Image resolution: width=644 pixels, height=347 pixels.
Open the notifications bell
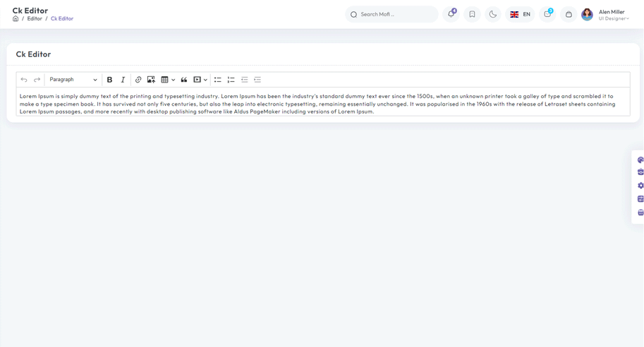pyautogui.click(x=451, y=14)
